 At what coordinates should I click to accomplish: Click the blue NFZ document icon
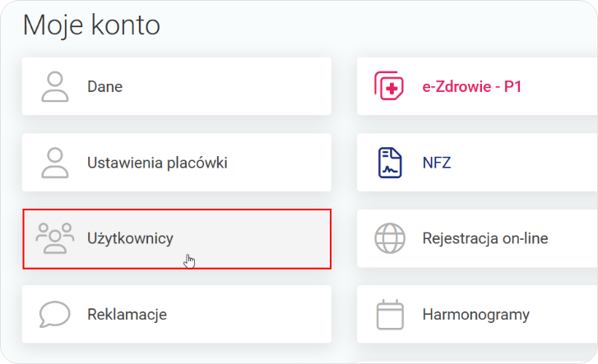click(x=390, y=163)
